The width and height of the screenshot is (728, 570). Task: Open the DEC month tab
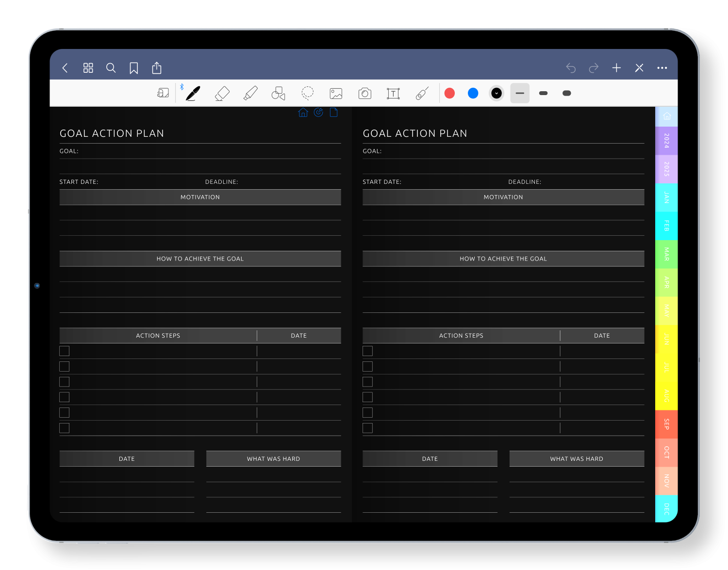pos(667,509)
